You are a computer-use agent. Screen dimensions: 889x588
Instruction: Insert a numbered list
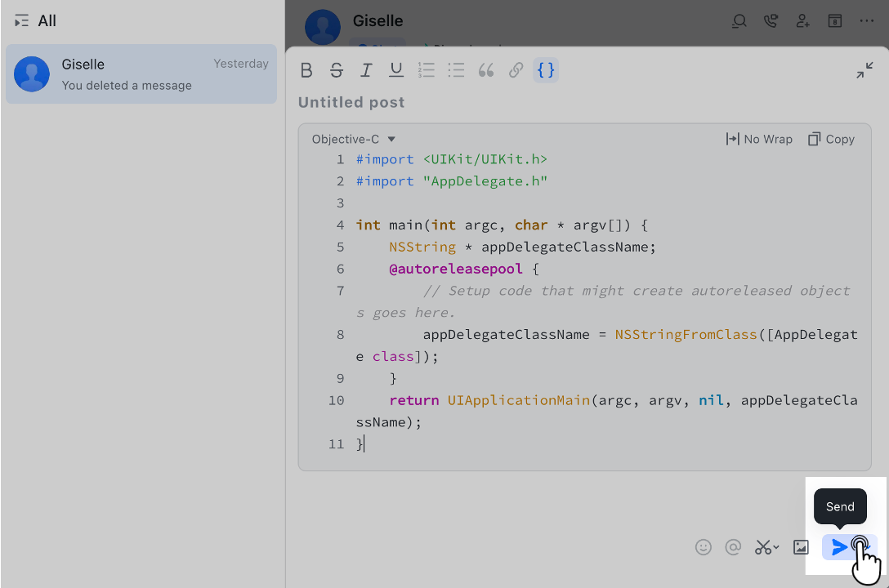426,70
